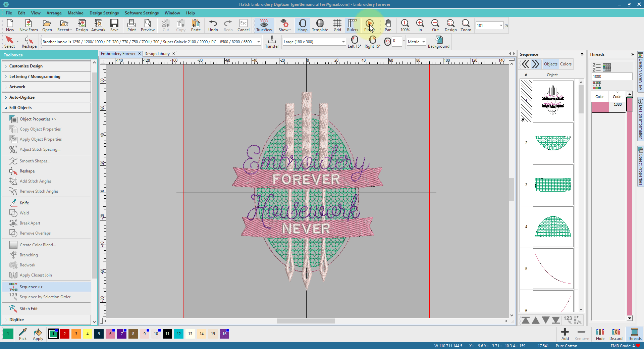
Task: Open the Design Settings menu
Action: point(104,13)
